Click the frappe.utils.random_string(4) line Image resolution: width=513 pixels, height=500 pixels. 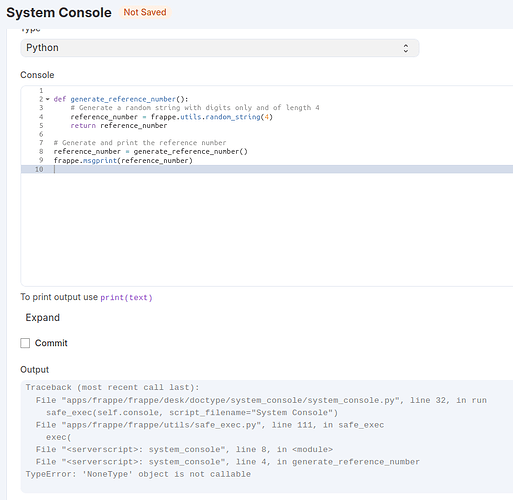coord(172,117)
